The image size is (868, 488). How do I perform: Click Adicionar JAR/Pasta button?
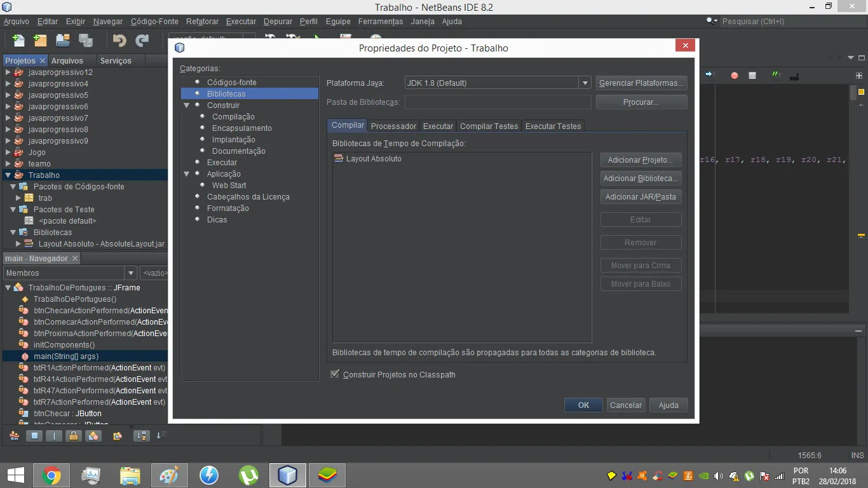point(641,197)
